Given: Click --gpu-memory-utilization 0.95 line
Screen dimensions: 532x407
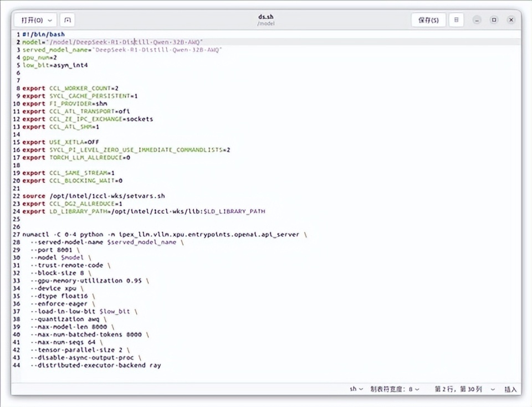Looking at the screenshot, I should pos(90,281).
